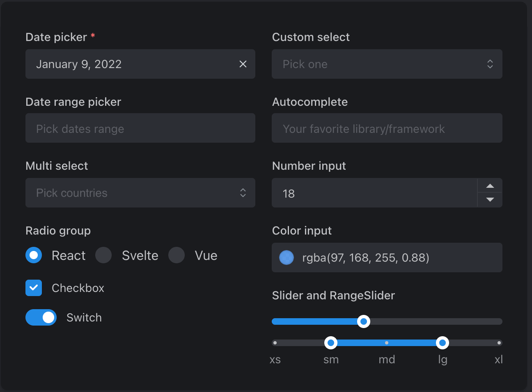Click the color preview circle in Color input
The image size is (532, 392).
point(286,258)
